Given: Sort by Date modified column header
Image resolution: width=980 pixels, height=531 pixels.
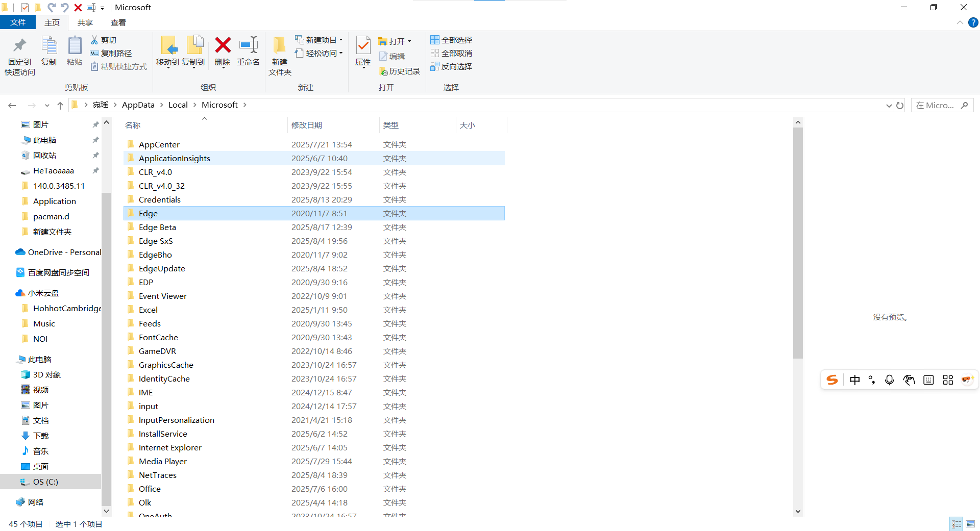Looking at the screenshot, I should (333, 125).
